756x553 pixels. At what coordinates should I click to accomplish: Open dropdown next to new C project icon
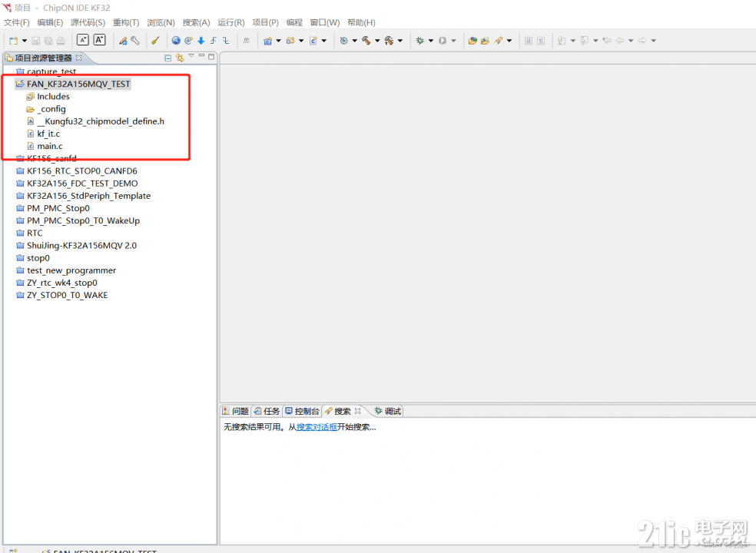click(278, 41)
